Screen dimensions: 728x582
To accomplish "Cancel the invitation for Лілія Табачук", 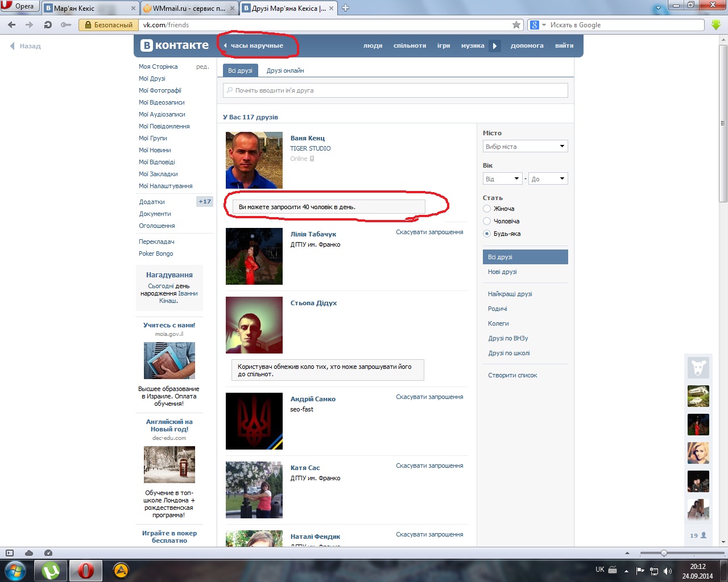I will click(429, 232).
